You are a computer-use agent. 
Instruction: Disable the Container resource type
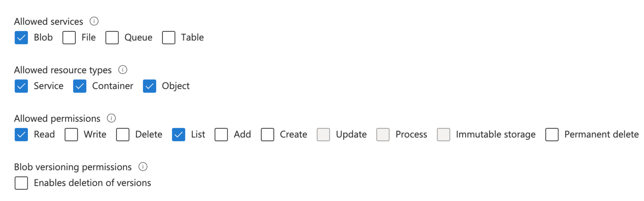click(80, 86)
